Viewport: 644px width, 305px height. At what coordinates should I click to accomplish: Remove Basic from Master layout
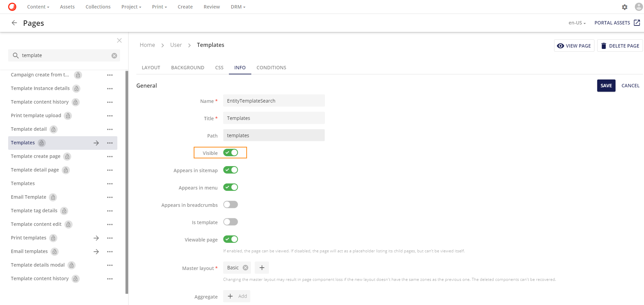tap(246, 268)
